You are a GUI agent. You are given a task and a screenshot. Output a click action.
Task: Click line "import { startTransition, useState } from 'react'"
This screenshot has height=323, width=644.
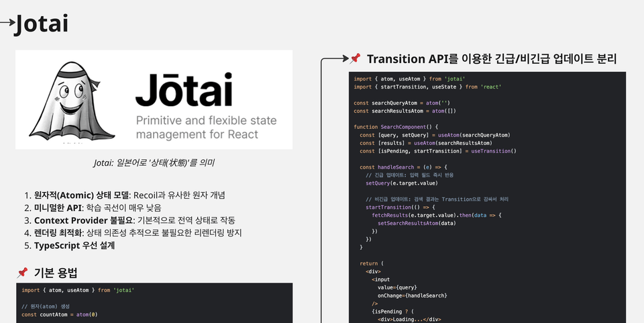pos(427,87)
